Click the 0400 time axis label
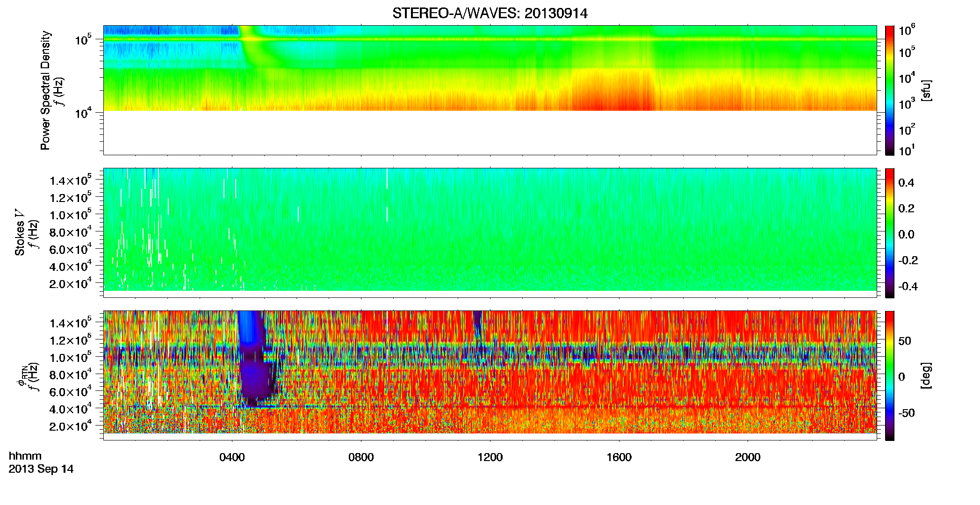The height and width of the screenshot is (505, 980). pyautogui.click(x=232, y=457)
